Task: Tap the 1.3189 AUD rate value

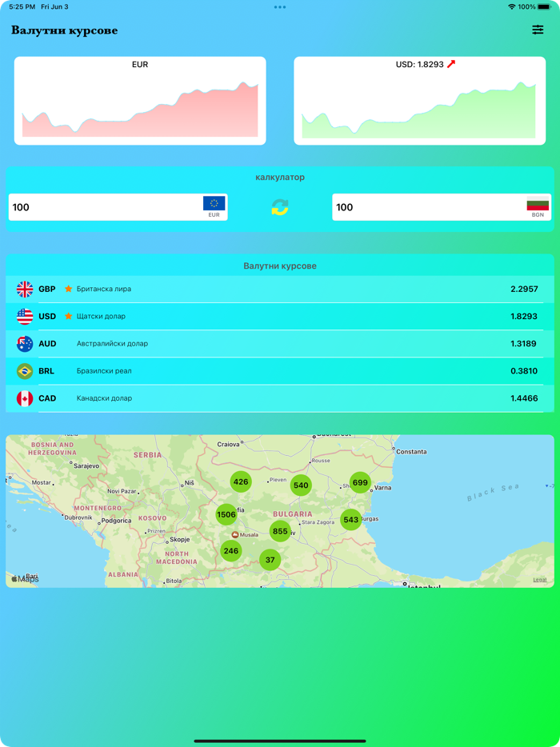Action: [524, 343]
